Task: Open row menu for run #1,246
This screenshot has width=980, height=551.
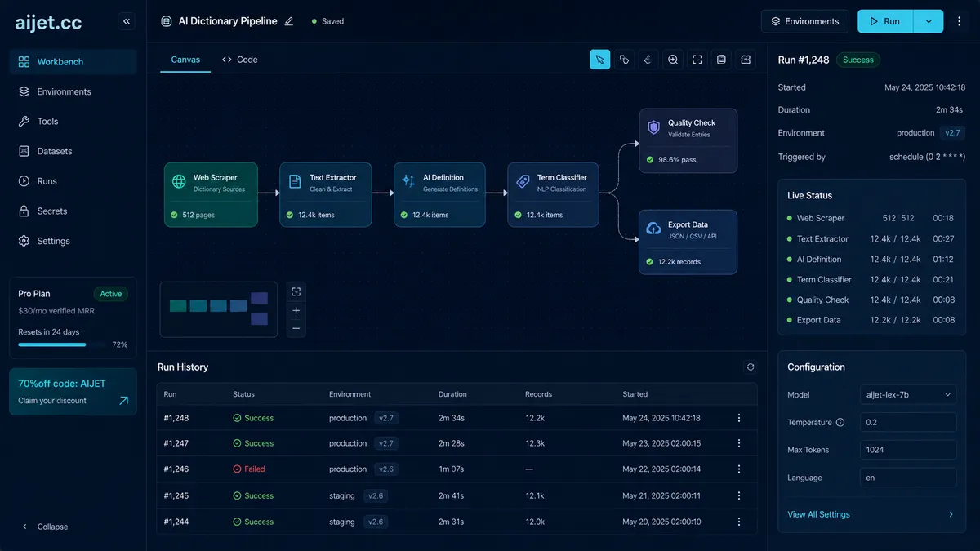Action: pyautogui.click(x=739, y=469)
